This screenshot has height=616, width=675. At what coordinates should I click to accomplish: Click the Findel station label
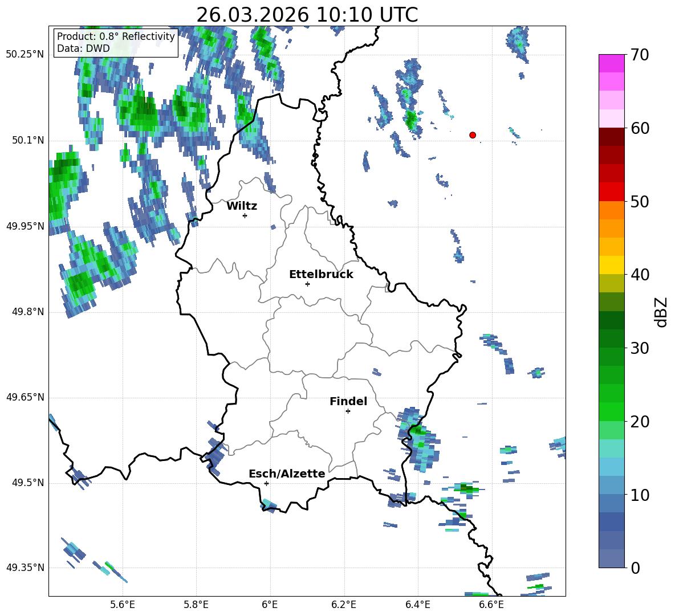pos(348,401)
